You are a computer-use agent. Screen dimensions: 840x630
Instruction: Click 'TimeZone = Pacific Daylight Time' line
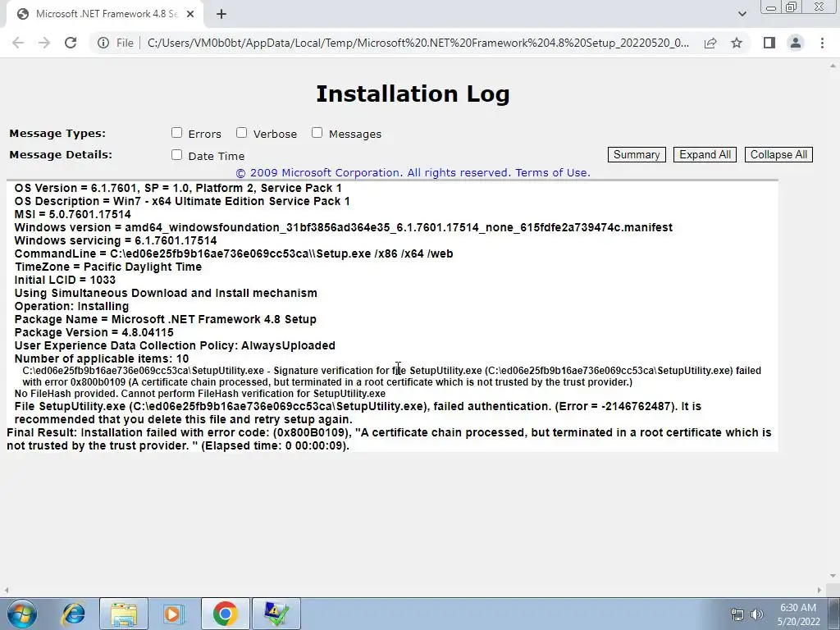point(108,267)
